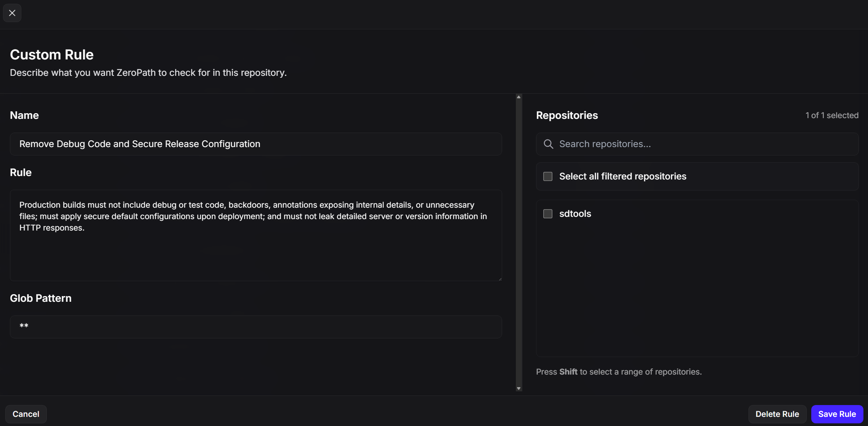Check Select all filtered repositories box
The width and height of the screenshot is (868, 426).
click(547, 176)
